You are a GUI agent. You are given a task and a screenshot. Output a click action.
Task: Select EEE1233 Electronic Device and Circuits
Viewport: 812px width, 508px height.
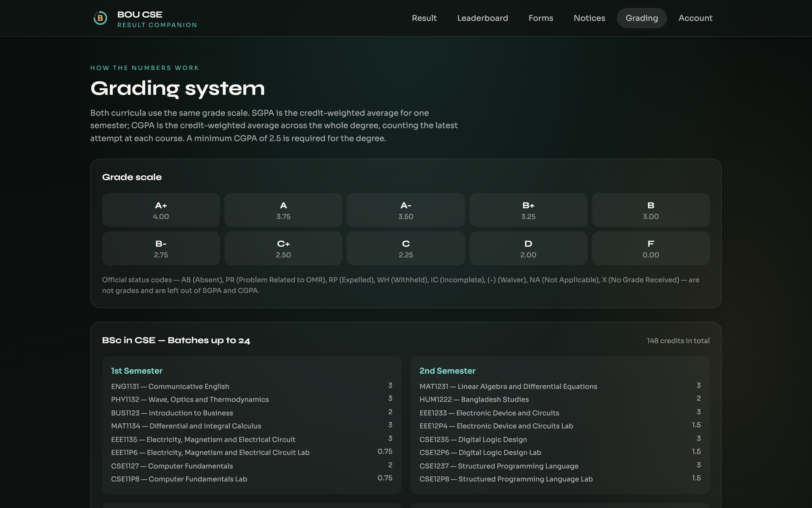(560, 413)
